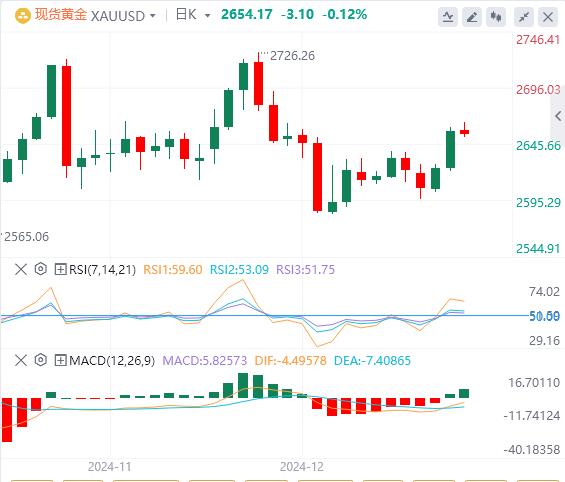Expand the MACD panel with its plus box

coord(60,360)
